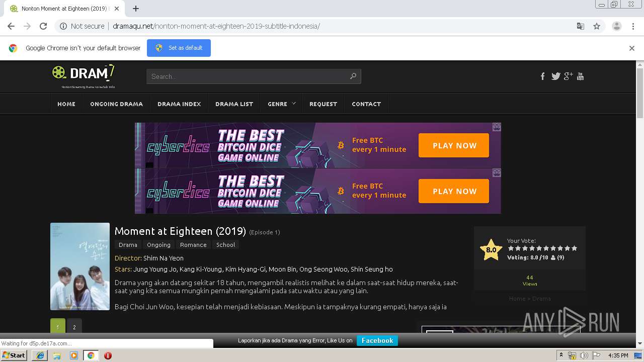Go back with the browser back arrow
This screenshot has height=362, width=644.
(x=11, y=26)
